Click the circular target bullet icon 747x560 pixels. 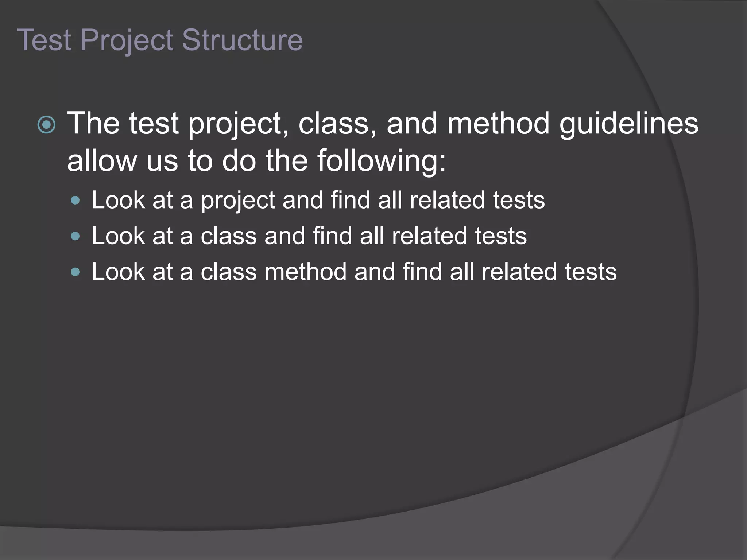pos(47,125)
